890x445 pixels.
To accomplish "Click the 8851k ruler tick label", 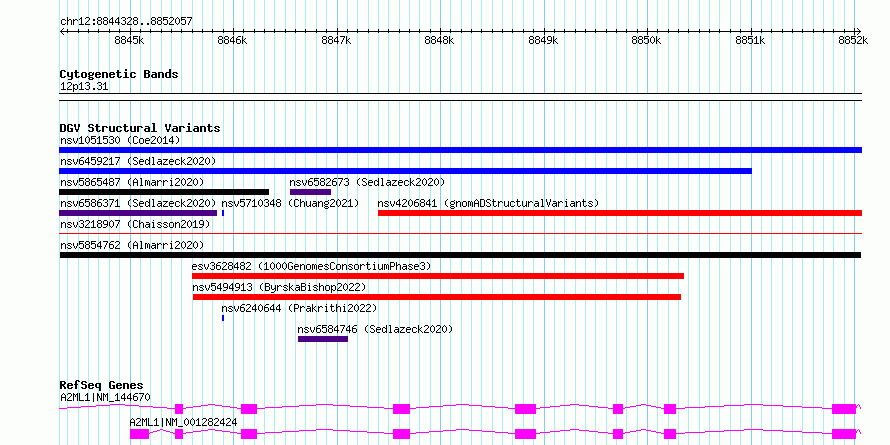I will tap(750, 41).
